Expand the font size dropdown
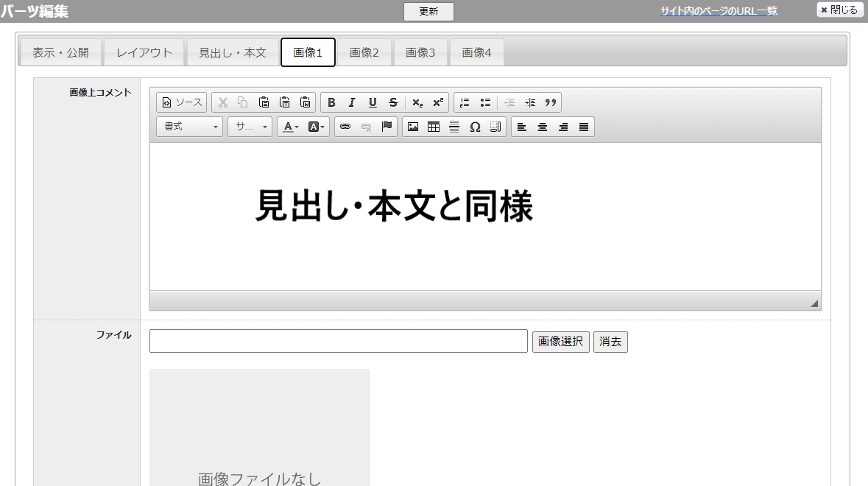The height and width of the screenshot is (486, 868). [x=250, y=127]
